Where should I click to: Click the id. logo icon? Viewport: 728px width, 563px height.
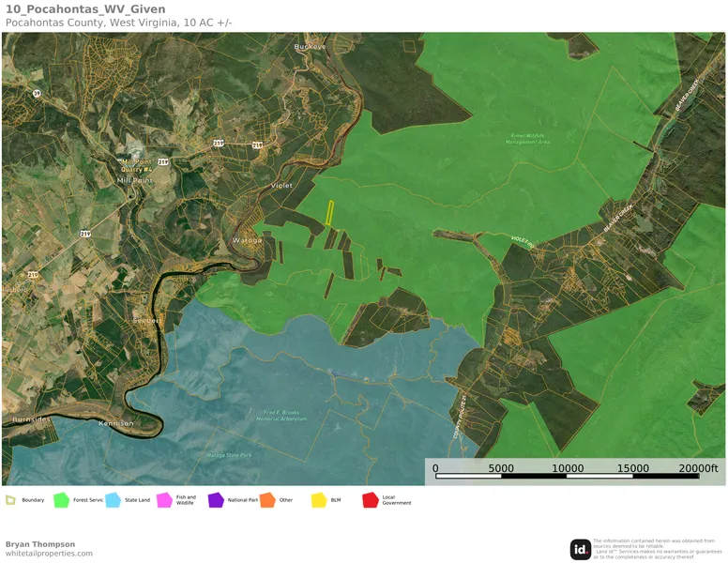click(x=581, y=550)
